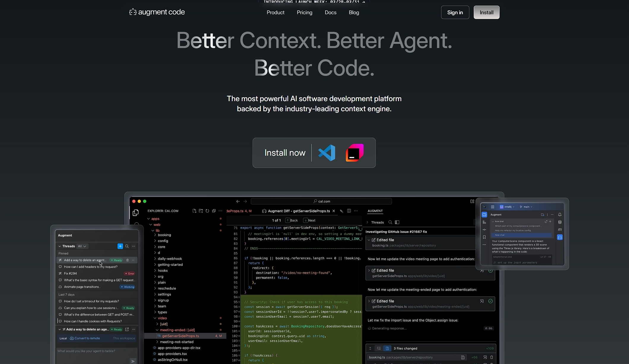Open the launch week announcement banner

pos(314,2)
